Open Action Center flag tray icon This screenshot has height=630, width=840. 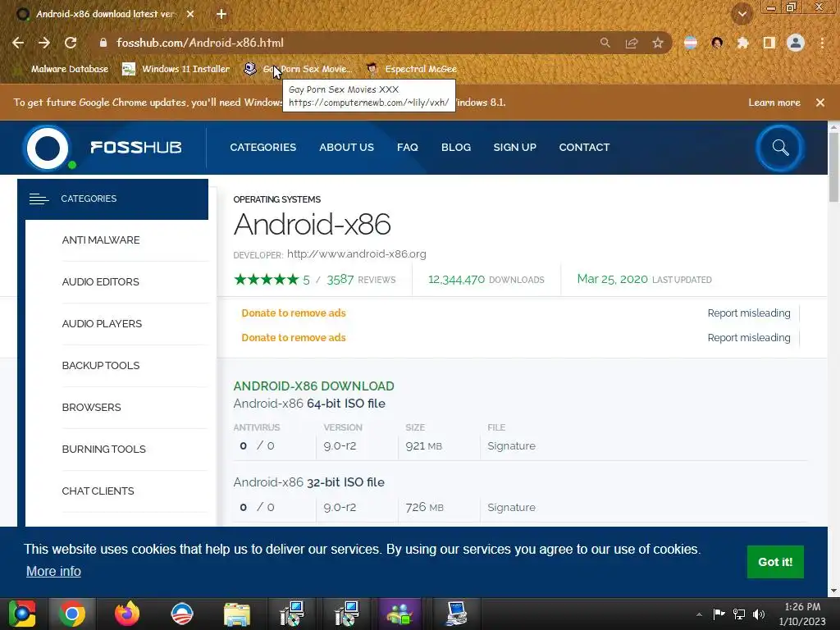(x=719, y=614)
